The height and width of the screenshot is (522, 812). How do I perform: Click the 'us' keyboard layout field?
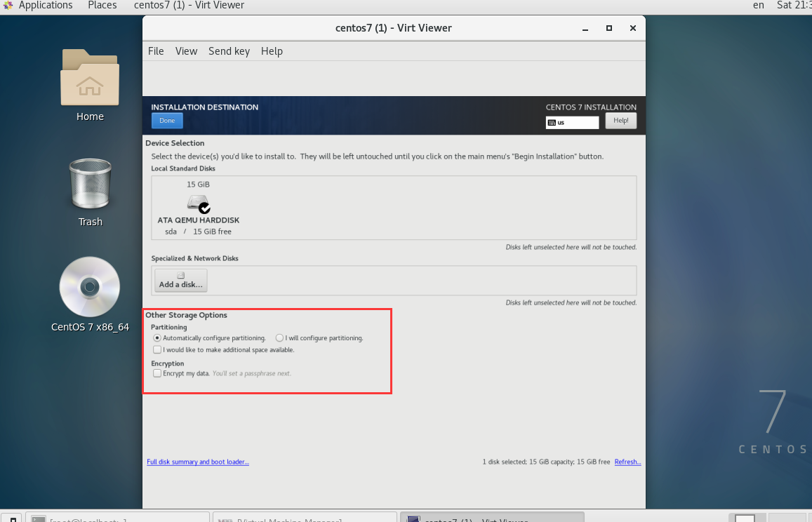[x=572, y=123]
